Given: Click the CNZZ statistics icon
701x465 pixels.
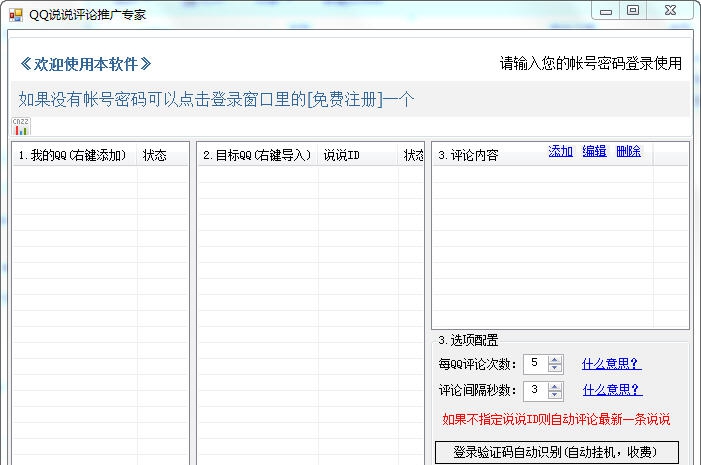Looking at the screenshot, I should pyautogui.click(x=21, y=127).
